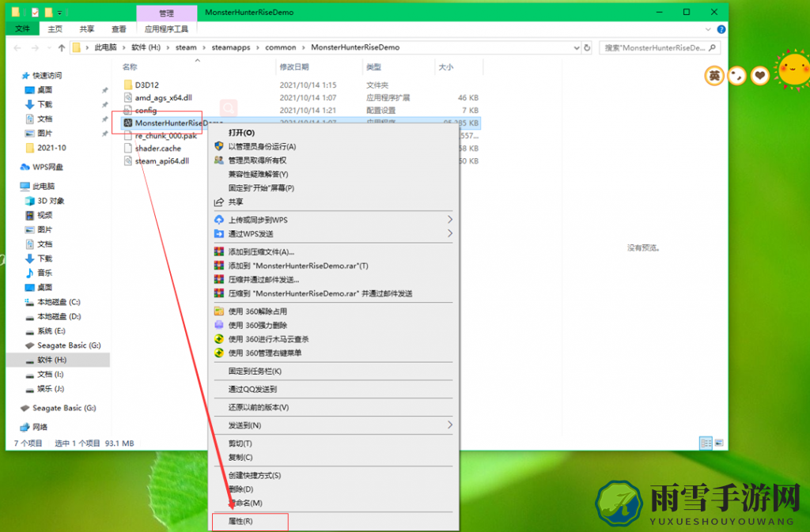Sort by the 大小 column header
Image resolution: width=810 pixels, height=532 pixels.
pyautogui.click(x=446, y=67)
